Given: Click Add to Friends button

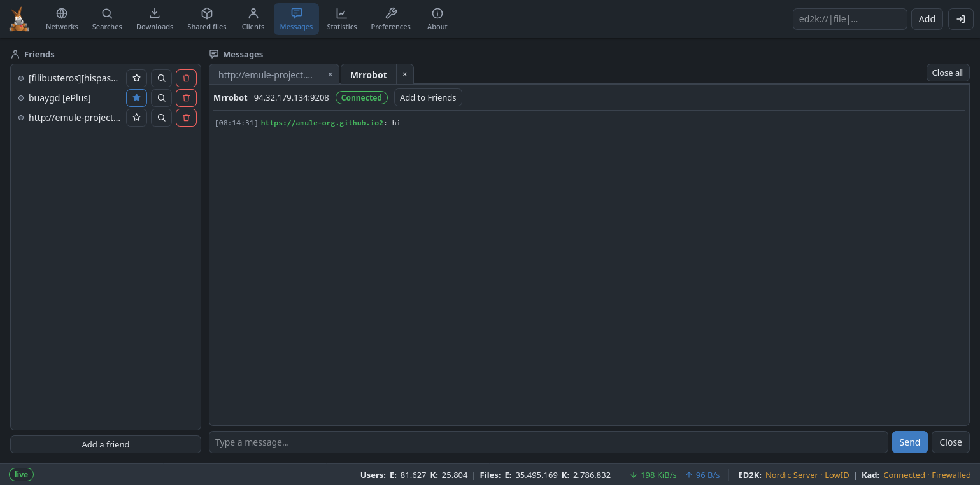Looking at the screenshot, I should [x=428, y=97].
